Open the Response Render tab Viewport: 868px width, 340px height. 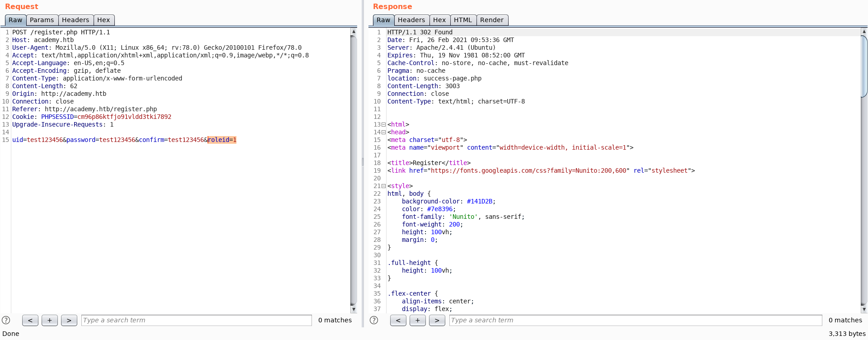click(492, 20)
